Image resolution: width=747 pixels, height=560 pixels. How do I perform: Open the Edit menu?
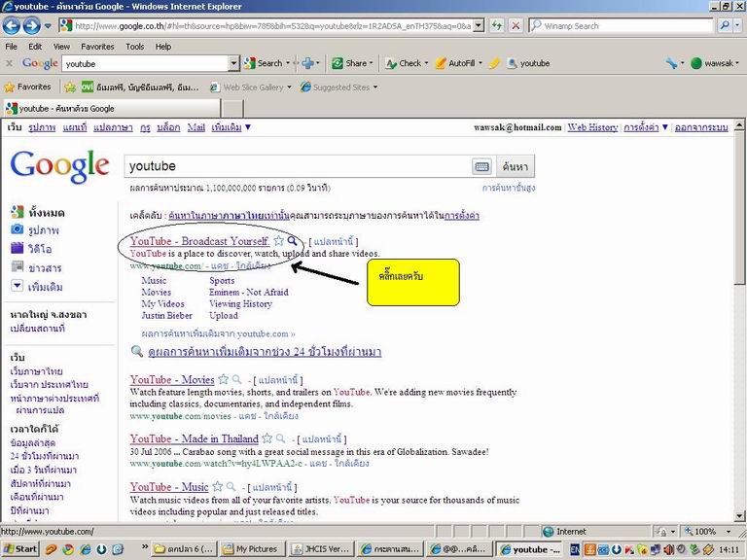35,47
